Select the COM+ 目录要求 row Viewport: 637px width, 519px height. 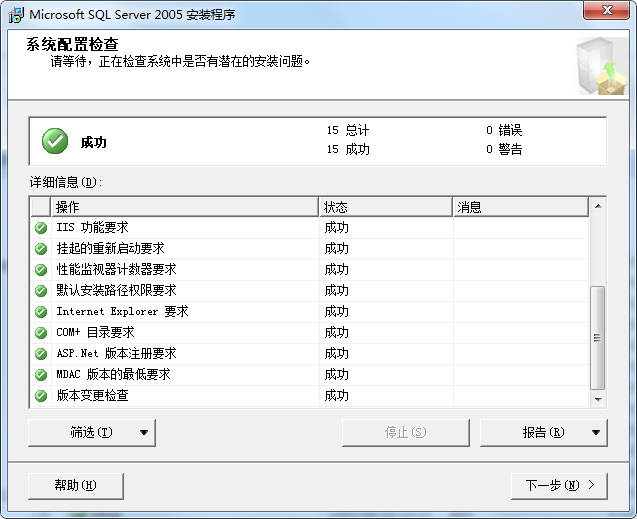pyautogui.click(x=310, y=333)
